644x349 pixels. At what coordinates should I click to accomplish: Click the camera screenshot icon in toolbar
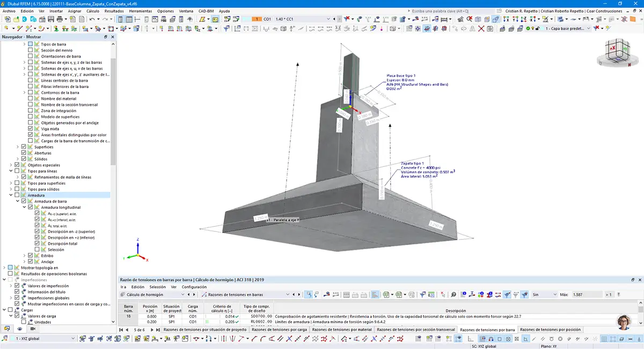tap(490, 28)
